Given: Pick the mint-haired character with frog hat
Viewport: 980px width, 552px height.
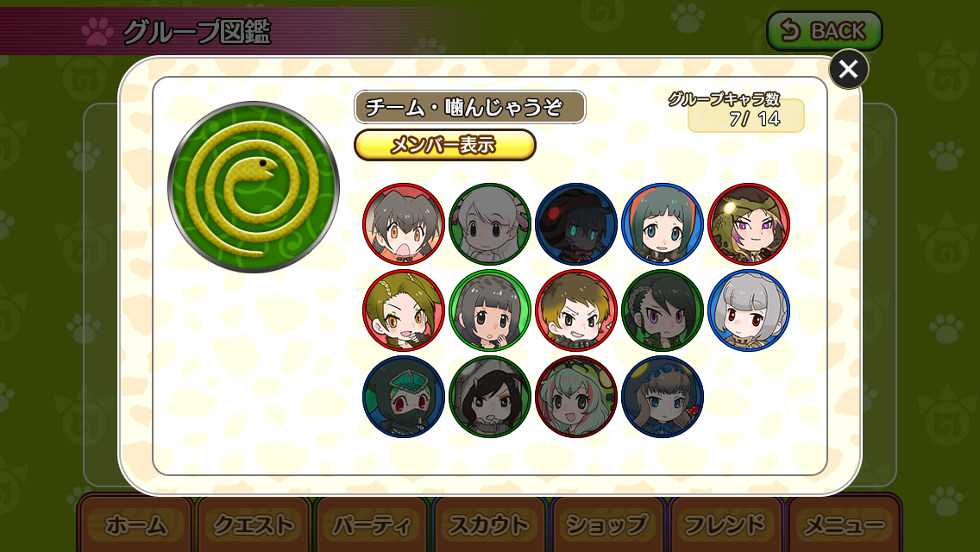Looking at the screenshot, I should click(x=576, y=397).
